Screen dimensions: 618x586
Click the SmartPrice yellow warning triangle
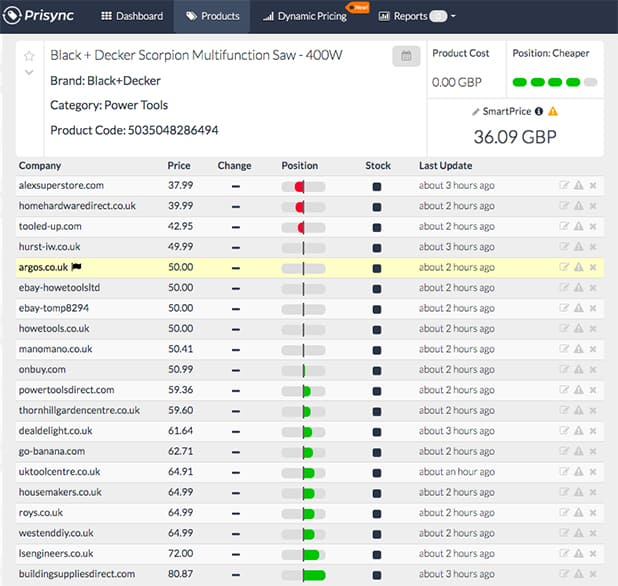[553, 111]
